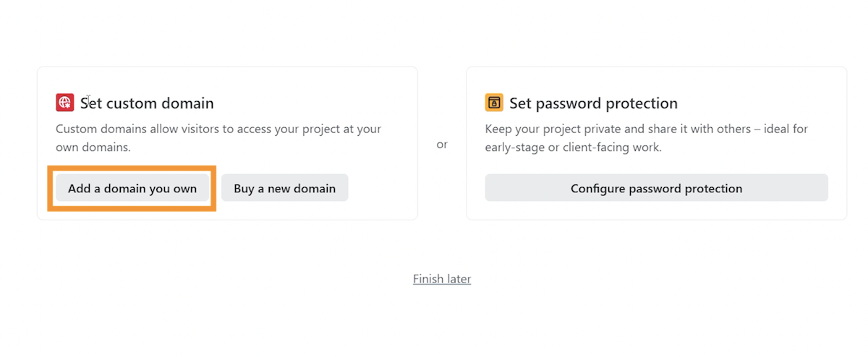868x357 pixels.
Task: Click the red globe custom domain icon
Action: click(65, 103)
